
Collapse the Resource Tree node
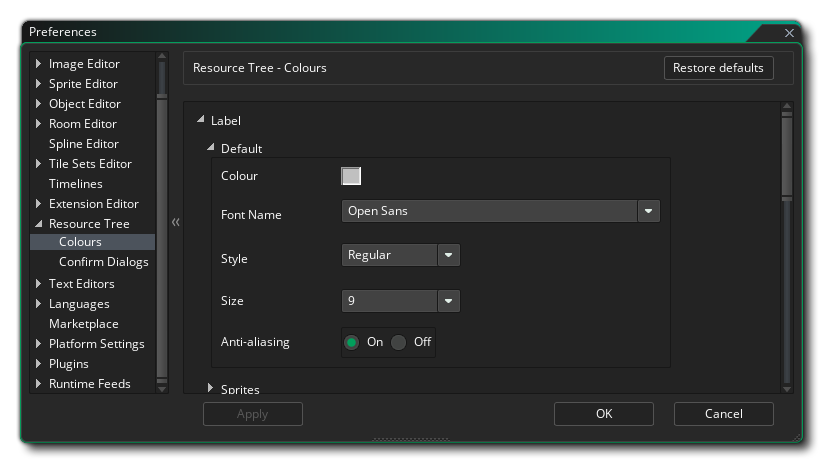[39, 224]
